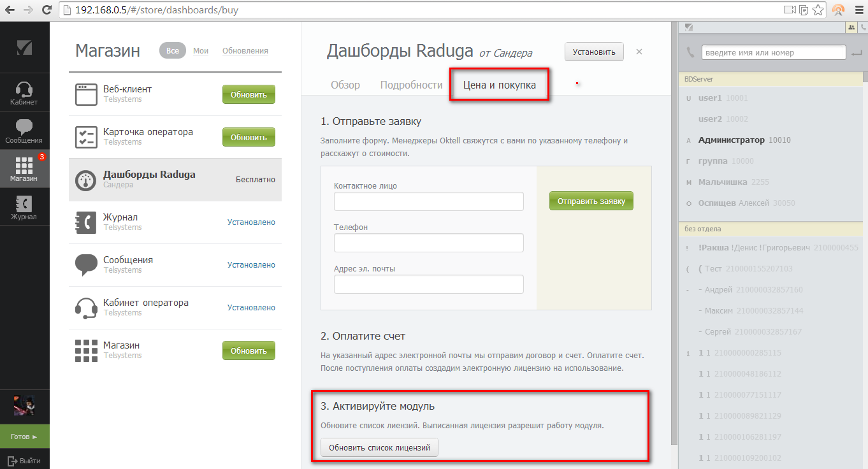Switch to the Обзор tab
Screen dimensions: 868x469
click(345, 85)
